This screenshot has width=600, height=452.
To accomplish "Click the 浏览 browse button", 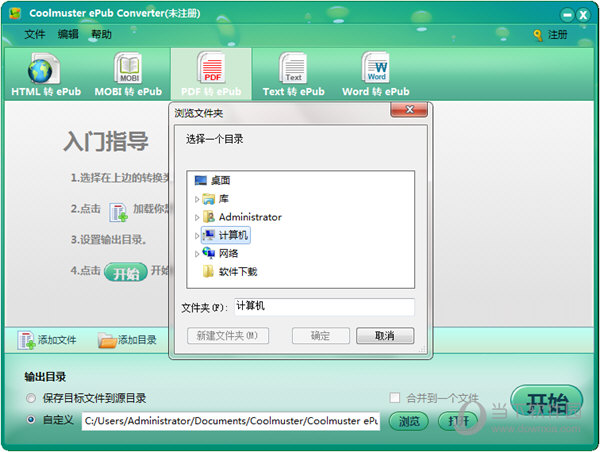I will [x=409, y=421].
